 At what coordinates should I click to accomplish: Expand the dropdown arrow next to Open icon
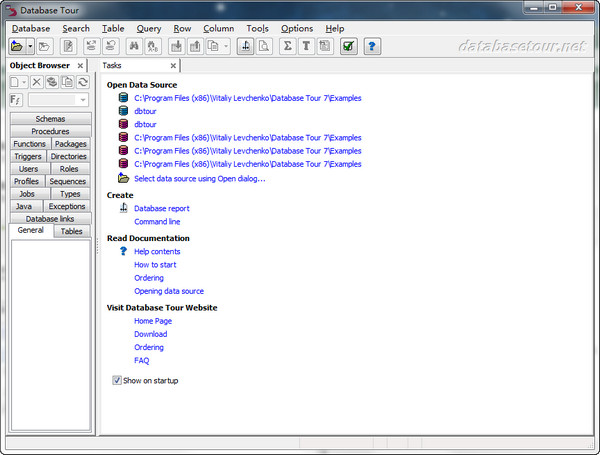coord(30,46)
